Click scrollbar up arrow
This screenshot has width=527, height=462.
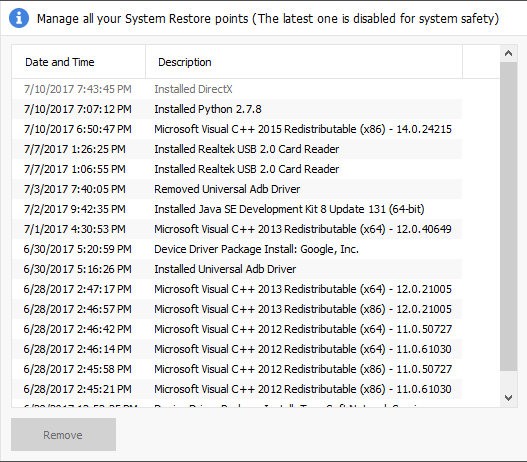508,53
